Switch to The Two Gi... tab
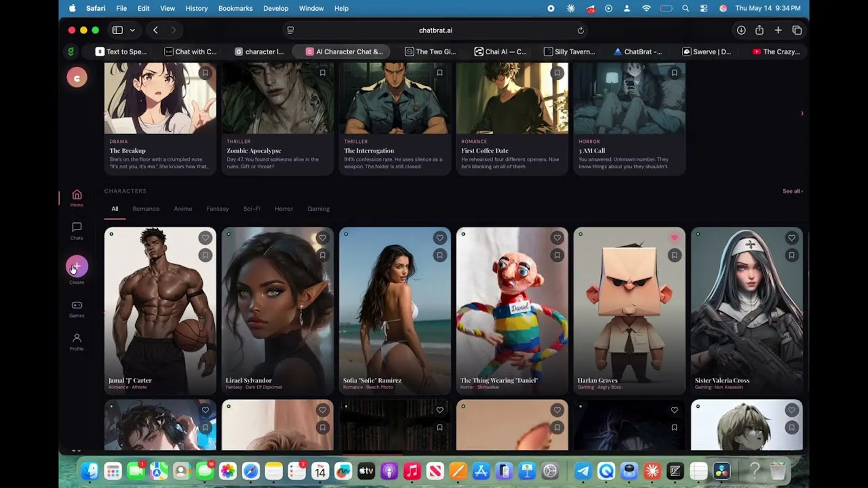The height and width of the screenshot is (488, 868). tap(431, 52)
